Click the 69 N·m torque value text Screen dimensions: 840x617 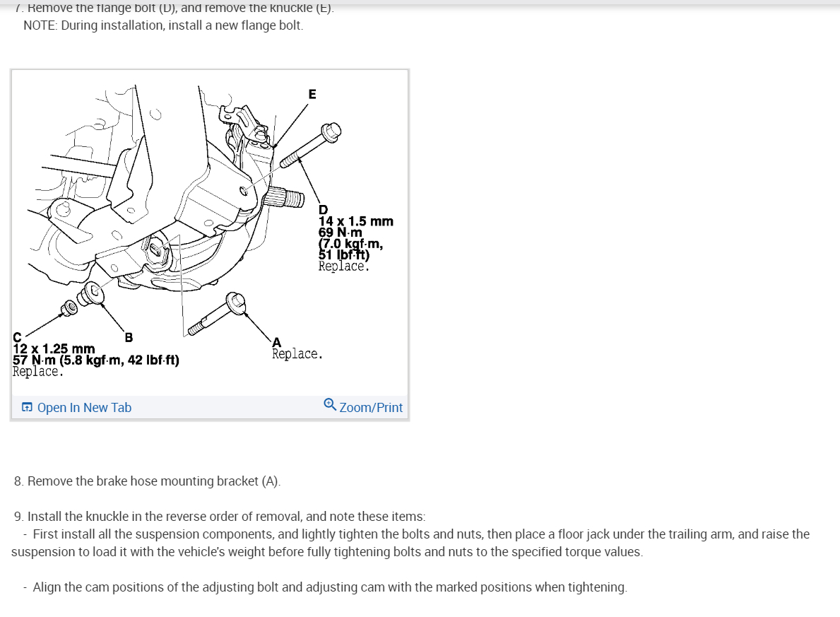341,232
